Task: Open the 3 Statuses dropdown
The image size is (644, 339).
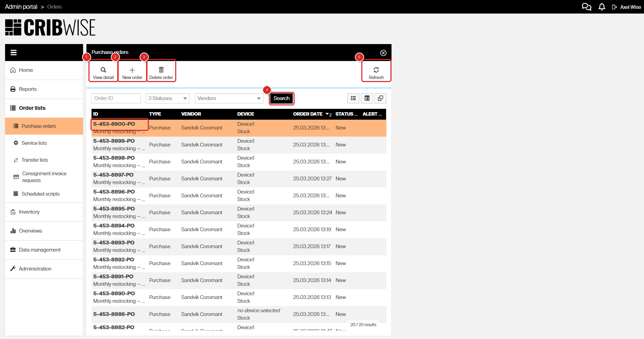Action: (x=167, y=98)
